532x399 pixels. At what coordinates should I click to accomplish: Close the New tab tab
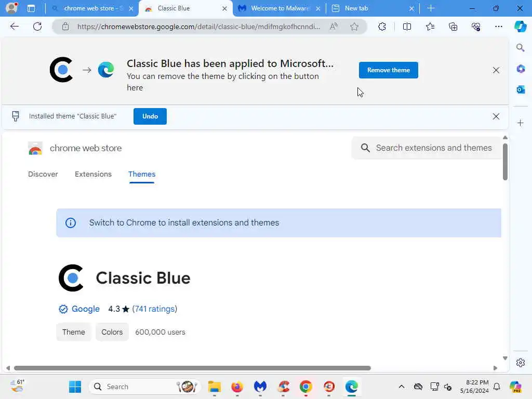[411, 8]
